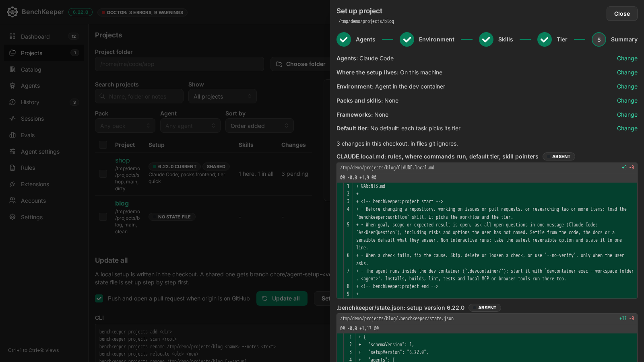Click the Agents sidebar icon
This screenshot has height=362, width=644.
(12, 86)
